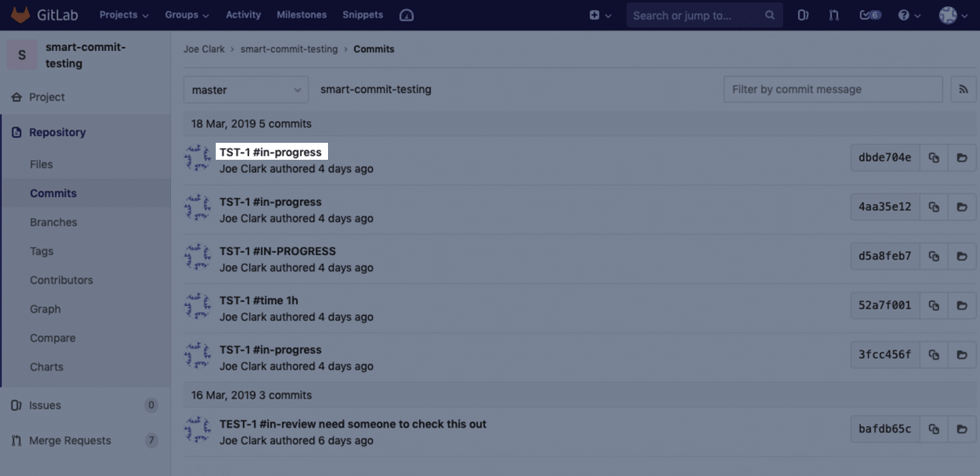Go to Snippets in top navigation
This screenshot has width=980, height=476.
coord(363,15)
